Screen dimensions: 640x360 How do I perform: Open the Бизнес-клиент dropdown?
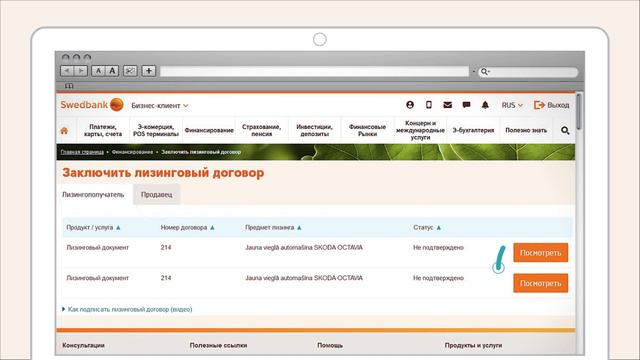click(160, 105)
